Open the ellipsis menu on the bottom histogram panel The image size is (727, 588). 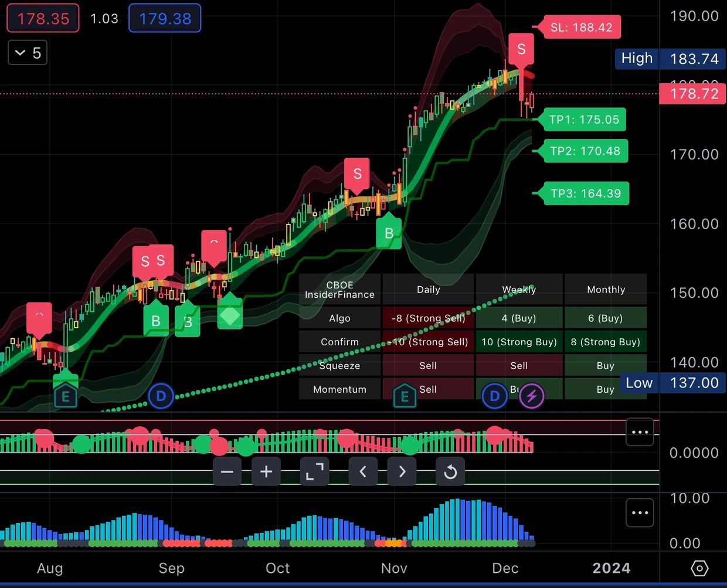(640, 512)
